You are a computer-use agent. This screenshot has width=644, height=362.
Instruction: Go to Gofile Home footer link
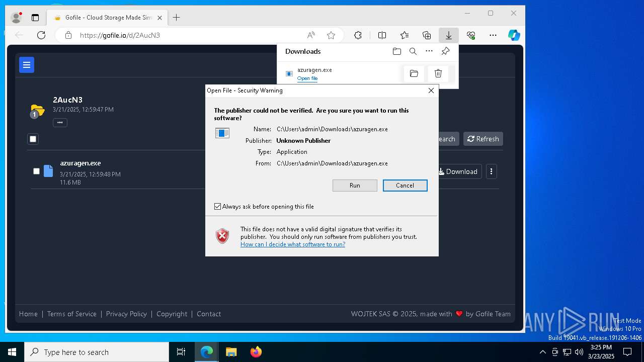click(28, 314)
